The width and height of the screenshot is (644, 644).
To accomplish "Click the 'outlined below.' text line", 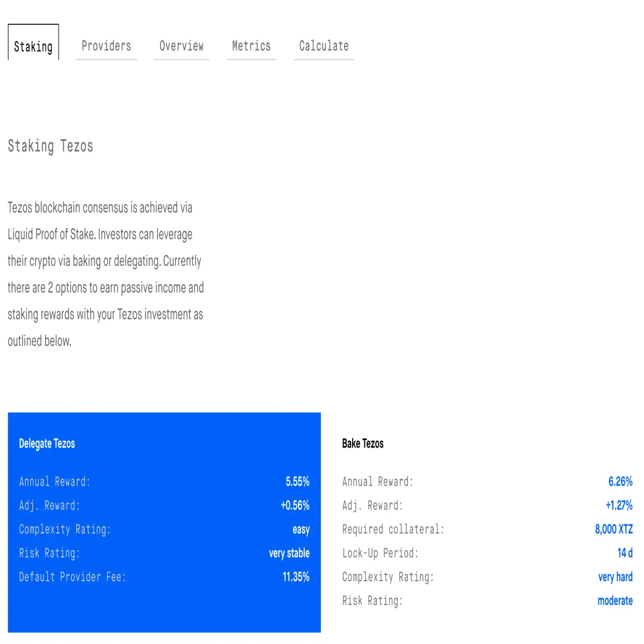I will click(39, 341).
